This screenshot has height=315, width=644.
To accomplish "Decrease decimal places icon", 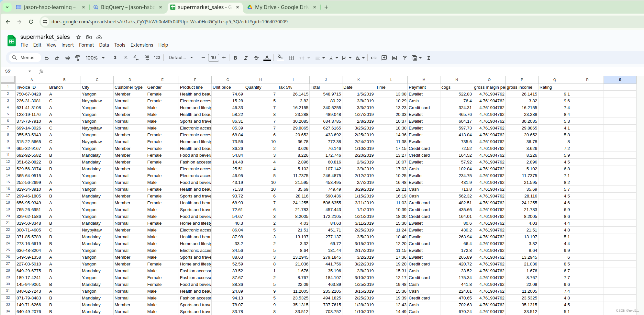I will [136, 58].
